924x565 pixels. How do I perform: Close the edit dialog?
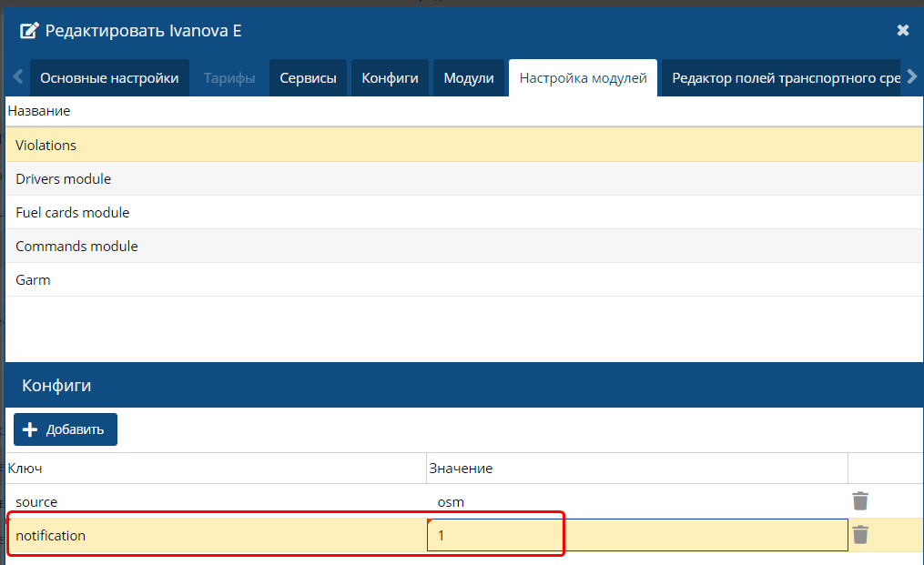(x=902, y=30)
